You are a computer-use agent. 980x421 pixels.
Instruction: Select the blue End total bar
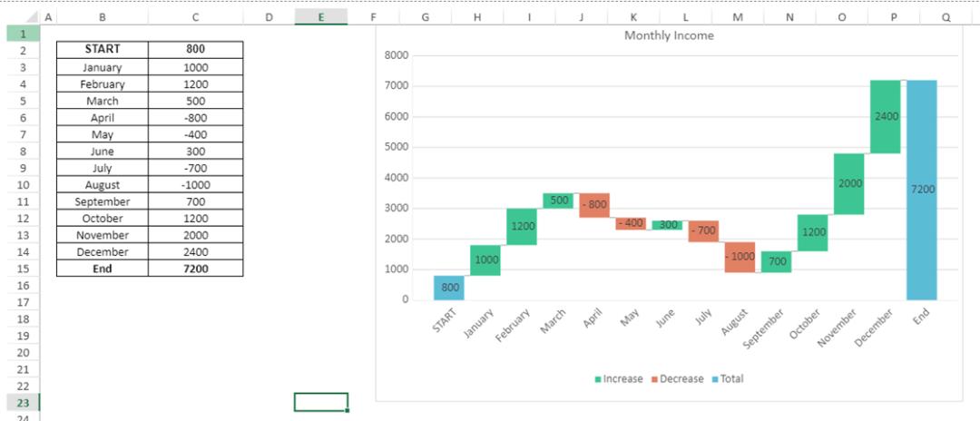[x=922, y=190]
